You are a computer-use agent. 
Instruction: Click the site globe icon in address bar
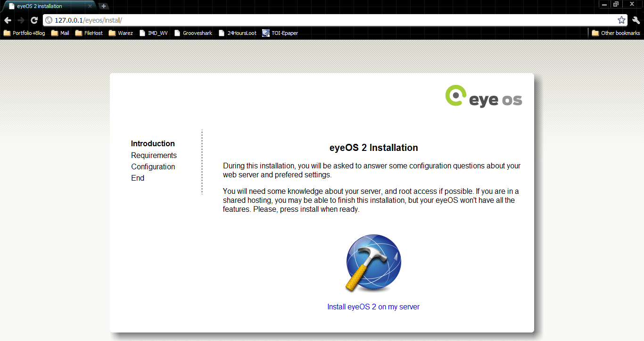(x=49, y=20)
